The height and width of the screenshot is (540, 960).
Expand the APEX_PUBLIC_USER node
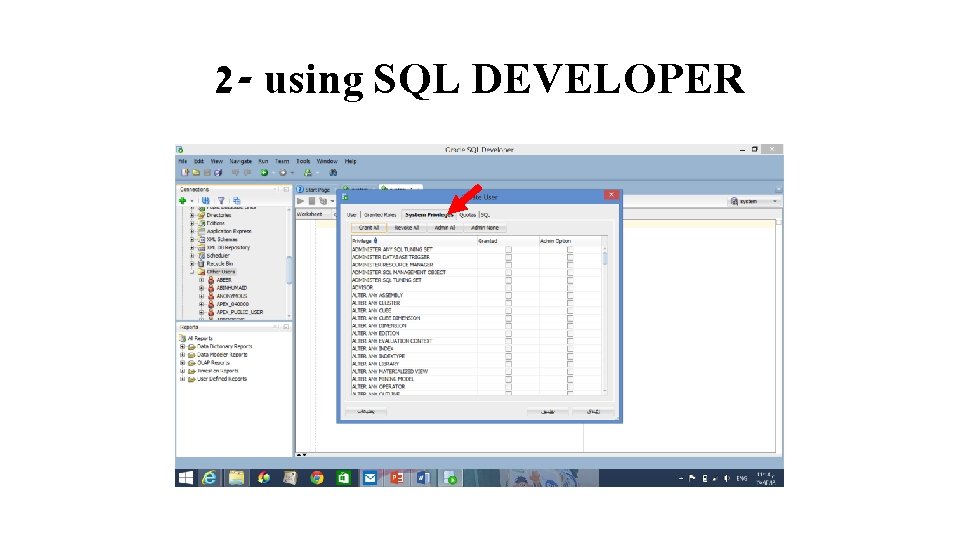point(201,312)
